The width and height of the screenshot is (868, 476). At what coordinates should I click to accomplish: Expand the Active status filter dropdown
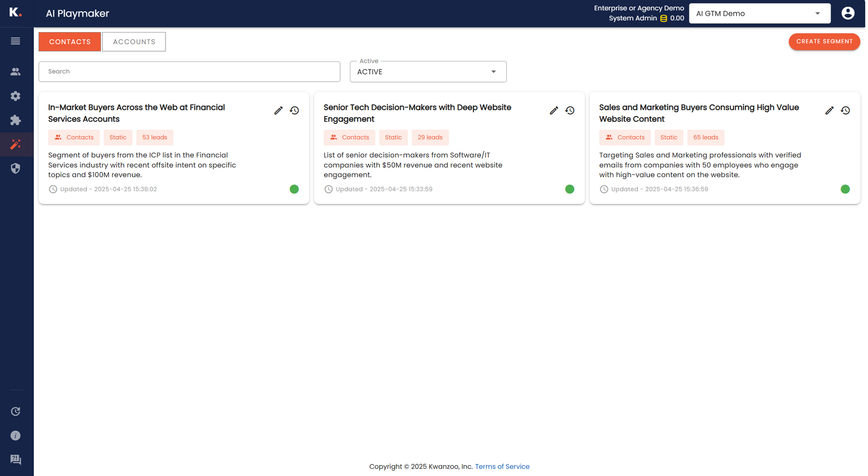pos(428,72)
